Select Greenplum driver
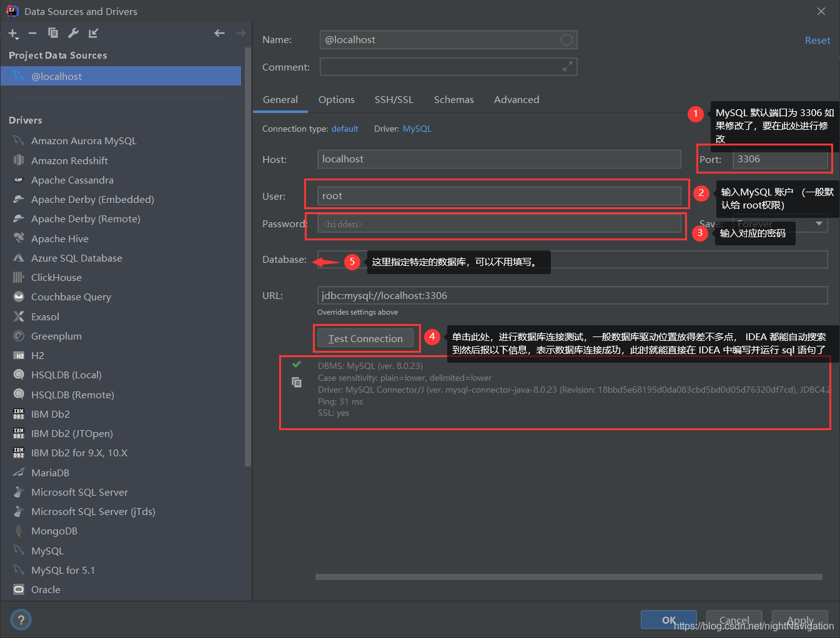 [x=56, y=336]
